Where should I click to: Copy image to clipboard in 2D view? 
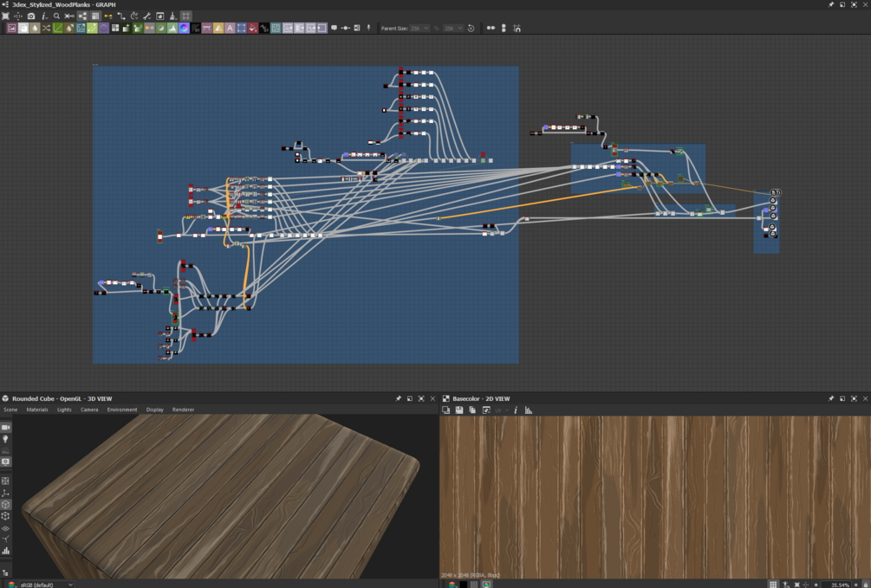pos(472,410)
